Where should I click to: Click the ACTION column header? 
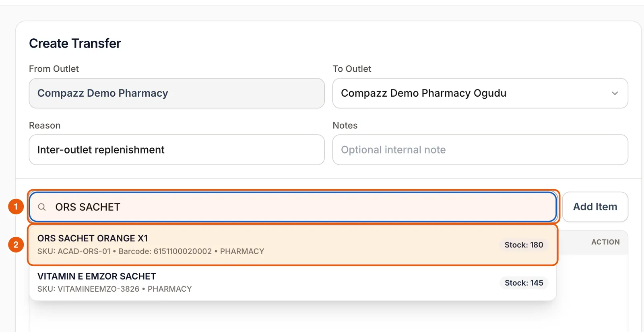(605, 242)
